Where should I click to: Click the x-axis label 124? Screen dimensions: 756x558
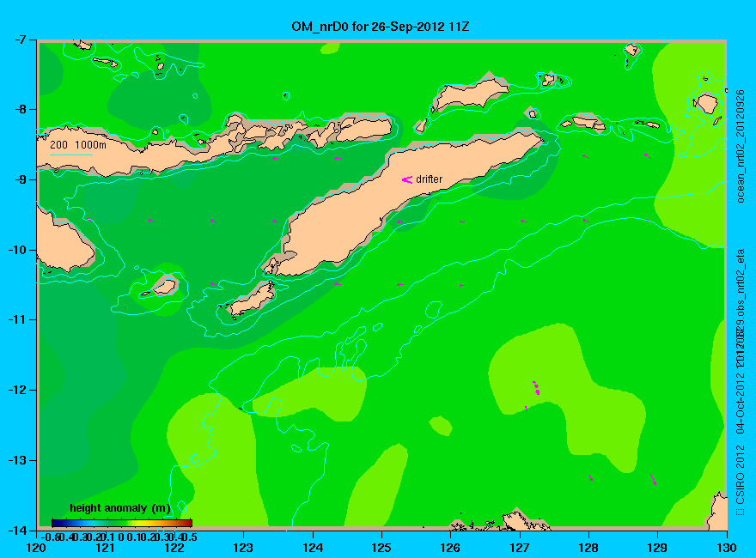click(313, 548)
